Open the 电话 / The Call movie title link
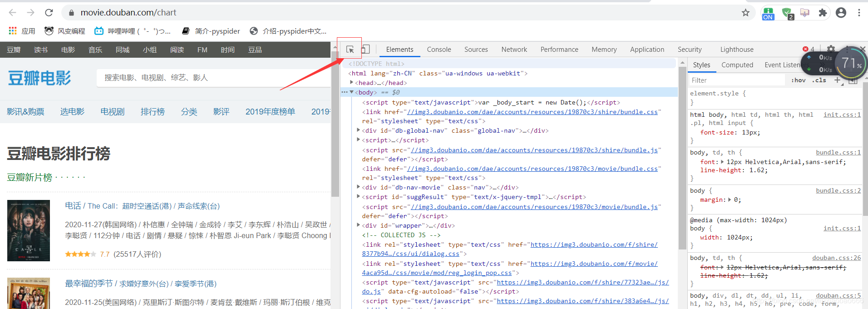This screenshot has height=309, width=868. click(x=142, y=206)
